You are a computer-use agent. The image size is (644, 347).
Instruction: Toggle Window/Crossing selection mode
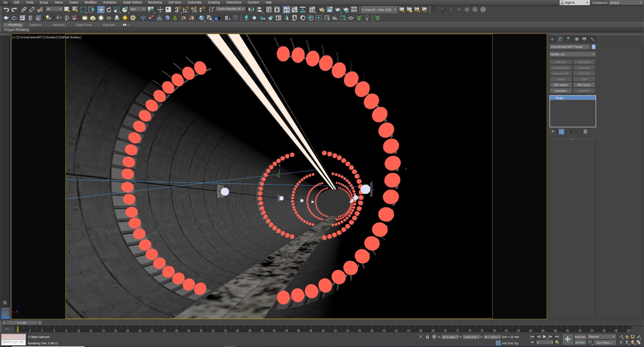(x=91, y=10)
